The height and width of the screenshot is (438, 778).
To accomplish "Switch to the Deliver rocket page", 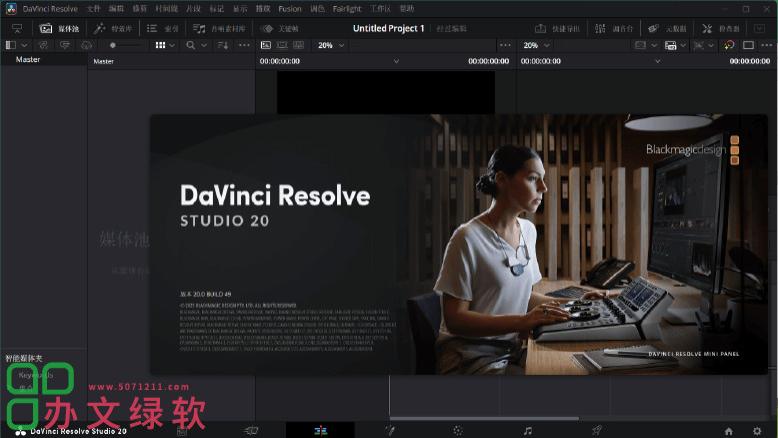I will point(597,430).
